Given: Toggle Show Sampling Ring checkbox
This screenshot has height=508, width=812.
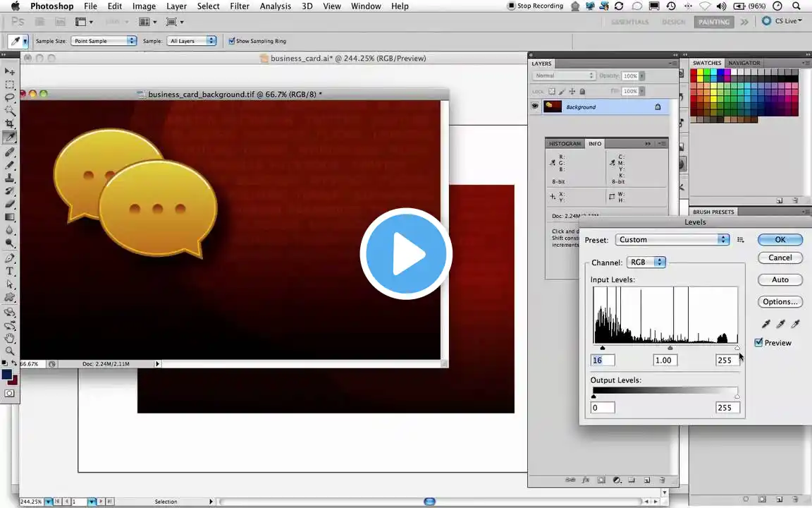Looking at the screenshot, I should pyautogui.click(x=231, y=41).
